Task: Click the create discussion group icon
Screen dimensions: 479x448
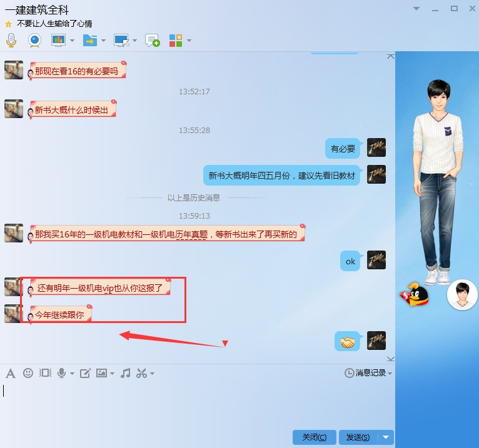Action: (x=153, y=40)
